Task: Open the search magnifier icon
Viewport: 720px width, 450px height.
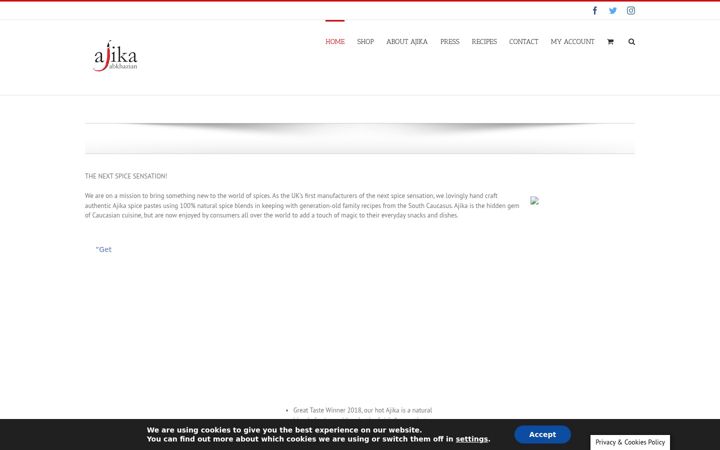Action: click(x=631, y=42)
